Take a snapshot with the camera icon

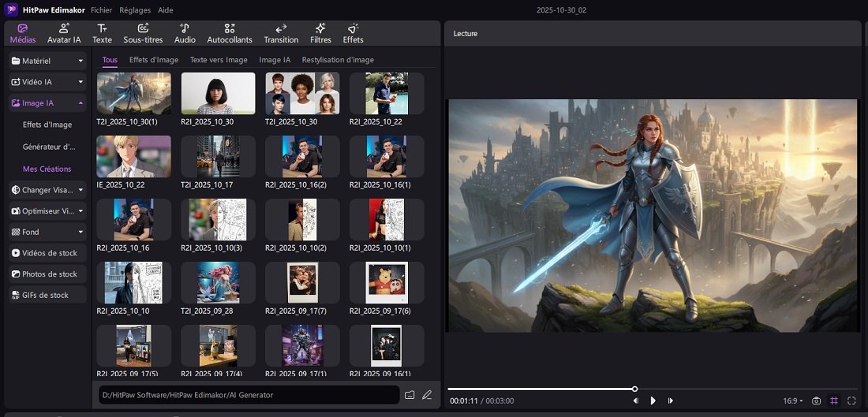[817, 400]
